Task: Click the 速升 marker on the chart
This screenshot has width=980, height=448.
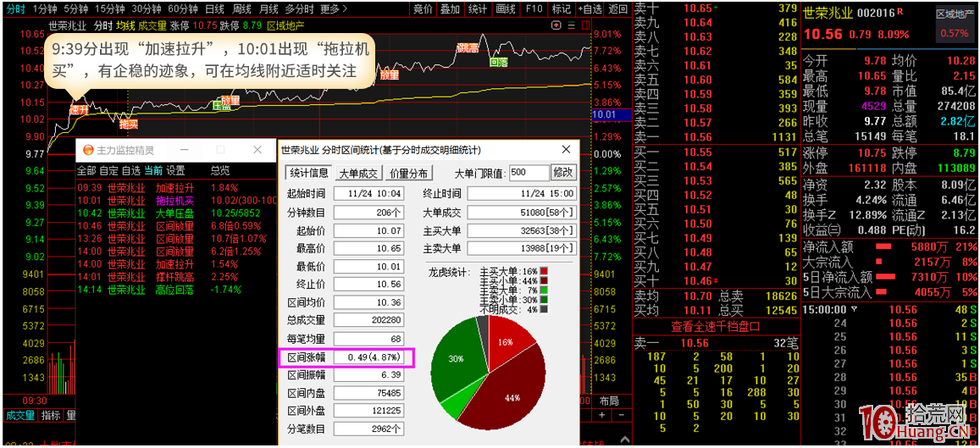Action: (x=78, y=109)
